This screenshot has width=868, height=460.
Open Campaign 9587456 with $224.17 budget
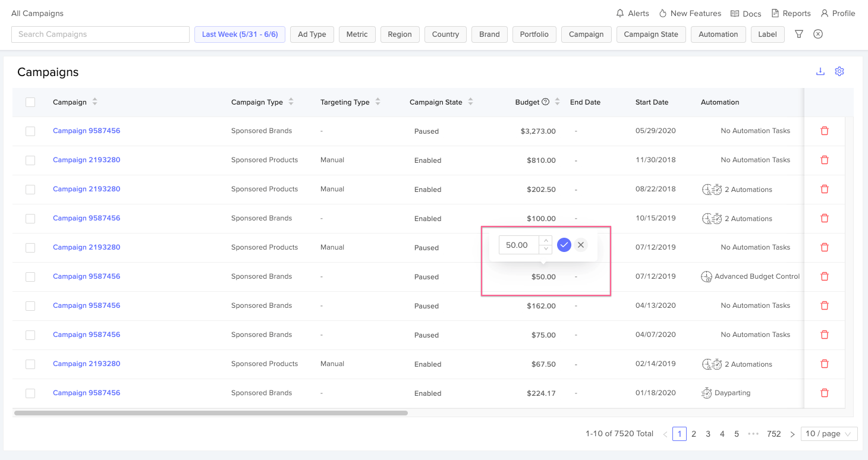click(87, 393)
